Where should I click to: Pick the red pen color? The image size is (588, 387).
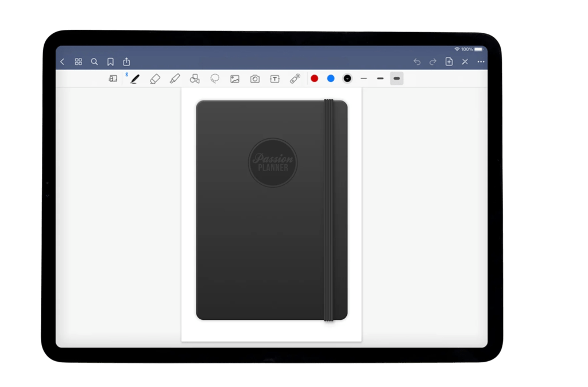coord(315,78)
